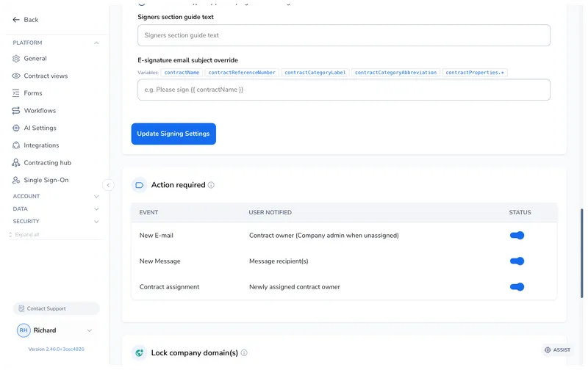
Task: Click the Lock company domain(s) globe icon
Action: click(139, 353)
